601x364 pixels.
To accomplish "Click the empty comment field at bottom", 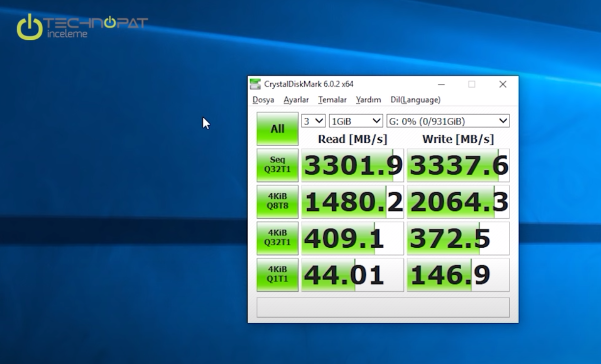I will click(x=383, y=307).
